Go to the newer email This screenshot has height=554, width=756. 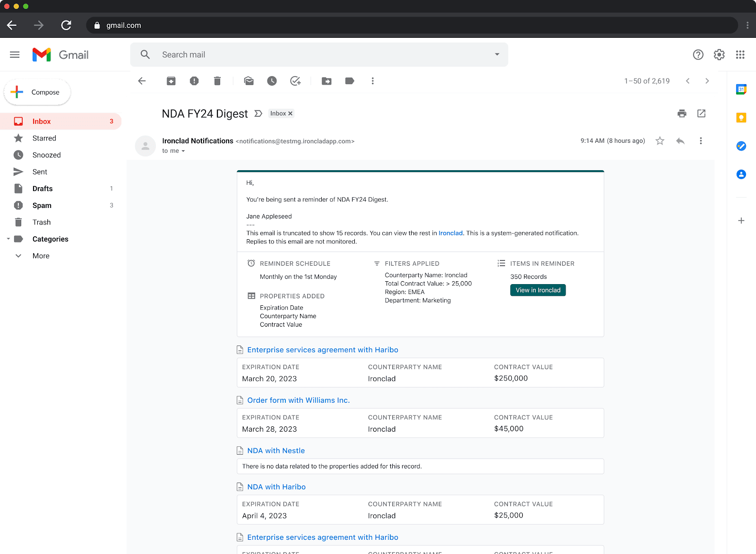pos(687,81)
